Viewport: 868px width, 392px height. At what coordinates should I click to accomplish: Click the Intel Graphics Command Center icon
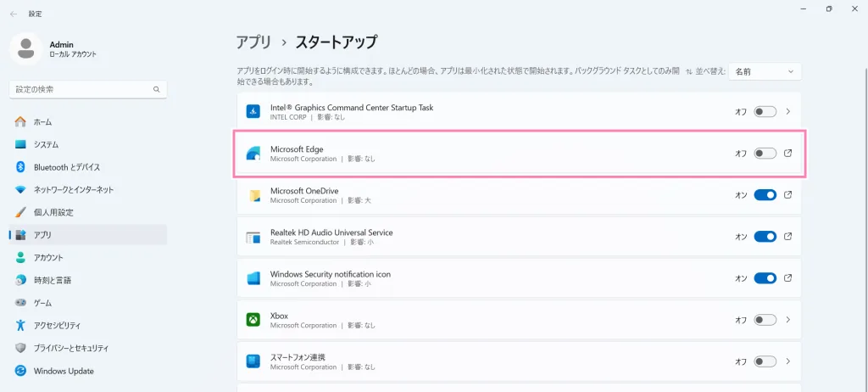coord(253,111)
